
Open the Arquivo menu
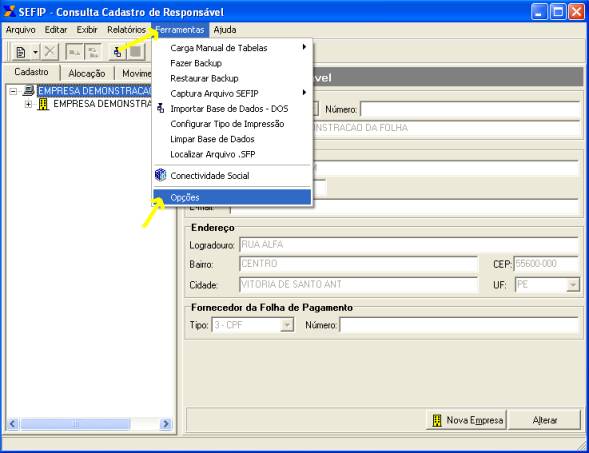tap(21, 30)
